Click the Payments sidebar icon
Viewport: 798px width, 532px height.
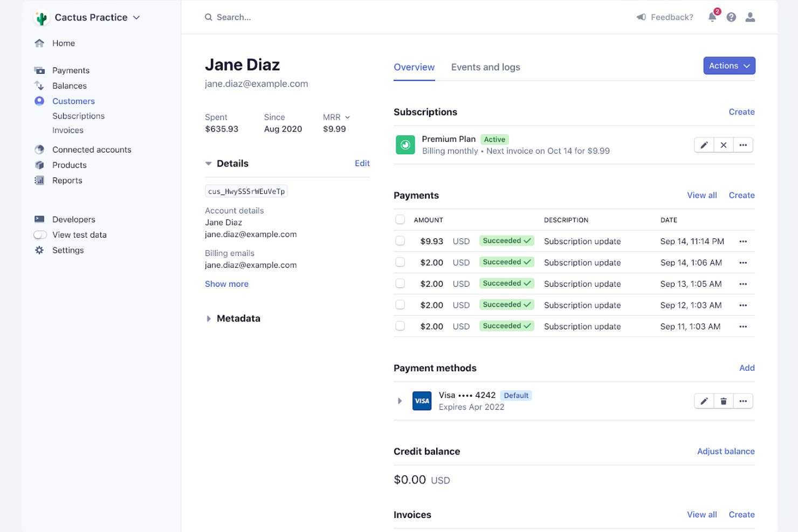[39, 70]
